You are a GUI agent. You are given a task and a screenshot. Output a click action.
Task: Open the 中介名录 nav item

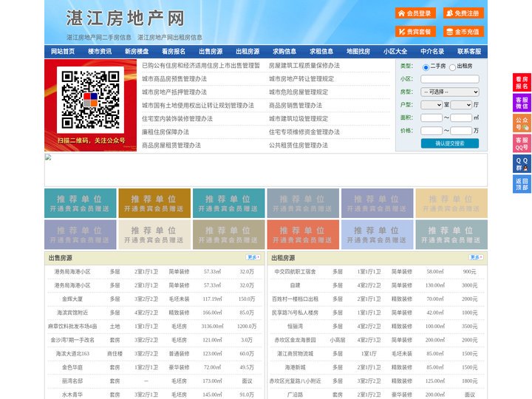(x=432, y=52)
